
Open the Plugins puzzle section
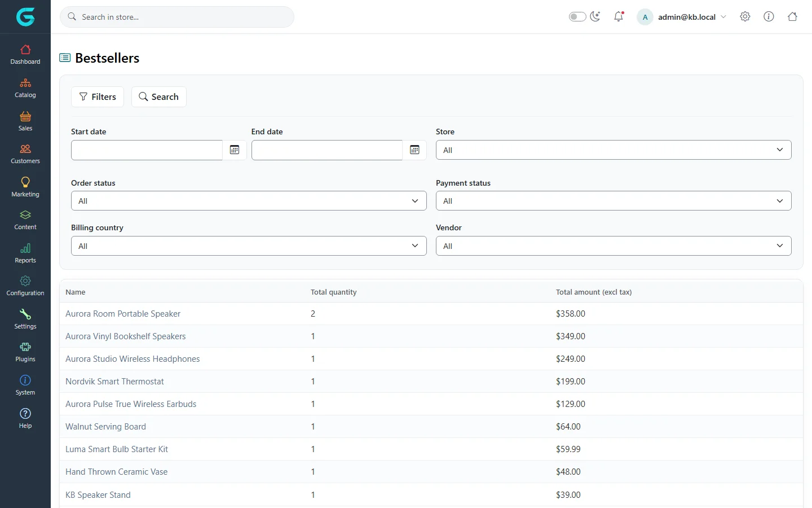point(25,352)
